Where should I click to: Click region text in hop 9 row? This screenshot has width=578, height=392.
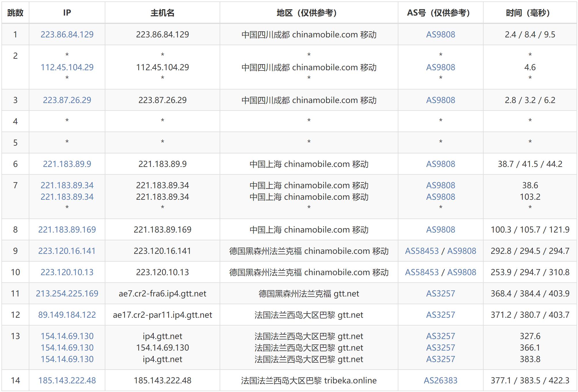tap(309, 251)
